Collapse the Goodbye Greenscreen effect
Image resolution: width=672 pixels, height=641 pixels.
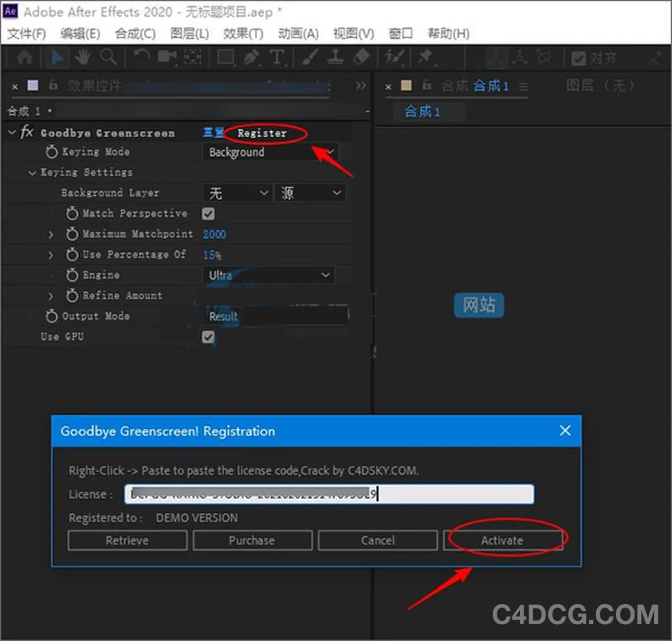tap(12, 132)
